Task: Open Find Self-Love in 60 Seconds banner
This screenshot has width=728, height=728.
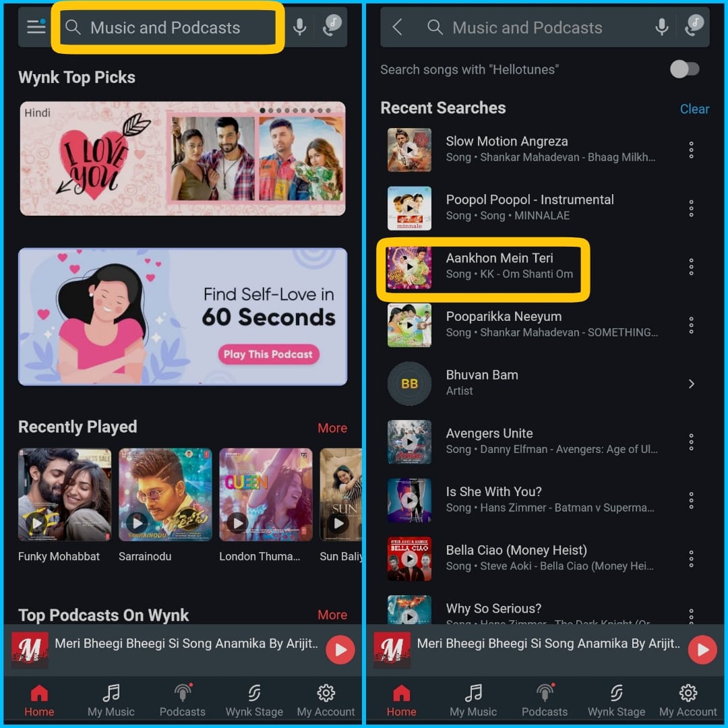Action: point(183,317)
